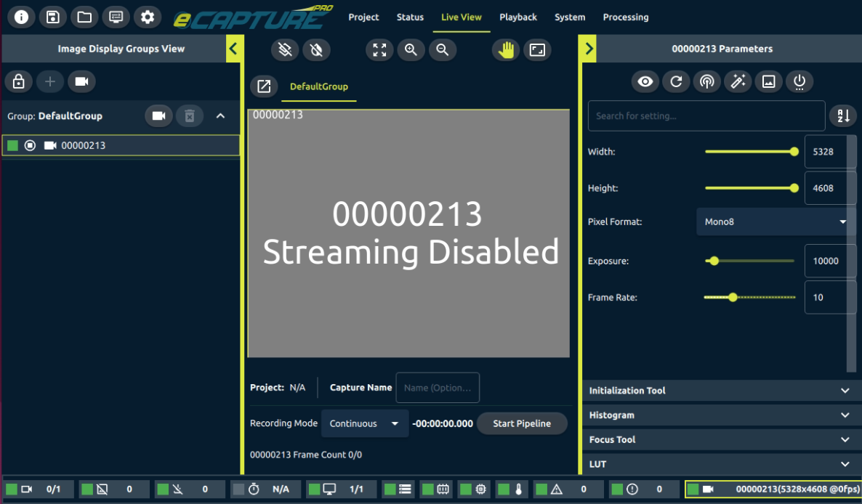Open the Status menu
This screenshot has width=862, height=504.
click(410, 17)
